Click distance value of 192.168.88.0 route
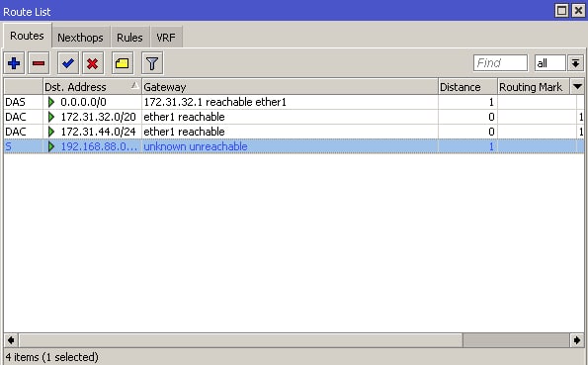This screenshot has width=588, height=365. pyautogui.click(x=491, y=146)
